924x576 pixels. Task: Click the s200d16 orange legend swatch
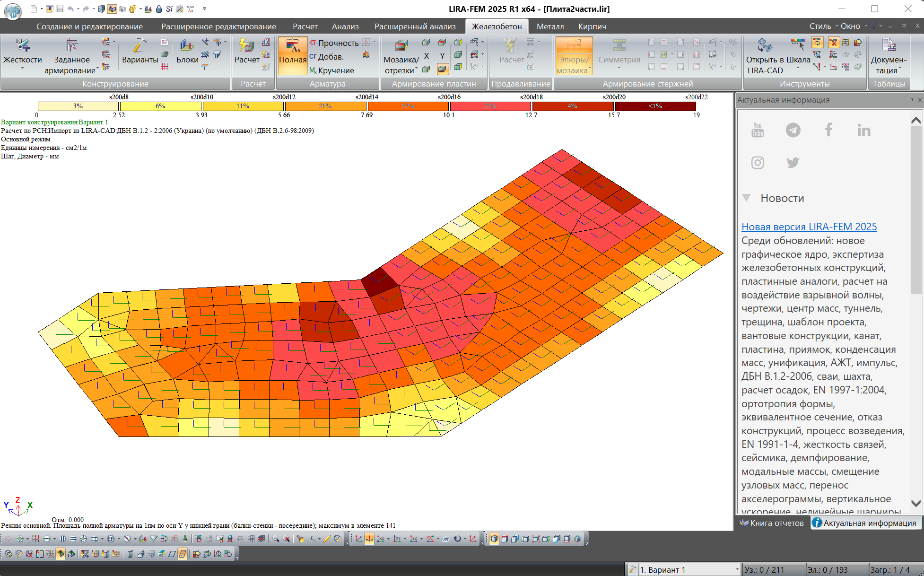[408, 106]
